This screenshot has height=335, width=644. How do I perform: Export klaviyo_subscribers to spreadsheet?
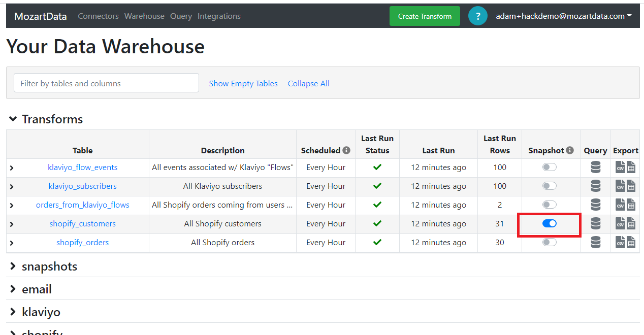pyautogui.click(x=631, y=186)
